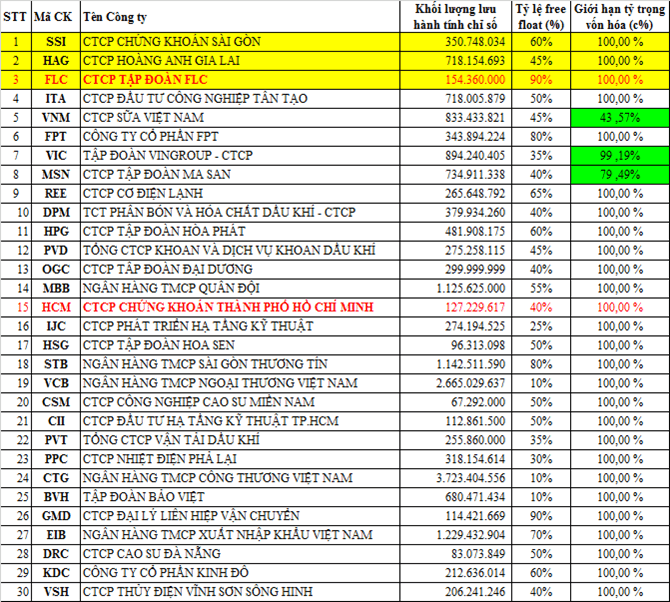Select the STT column header
Screen dimensions: 670x602
tap(16, 17)
